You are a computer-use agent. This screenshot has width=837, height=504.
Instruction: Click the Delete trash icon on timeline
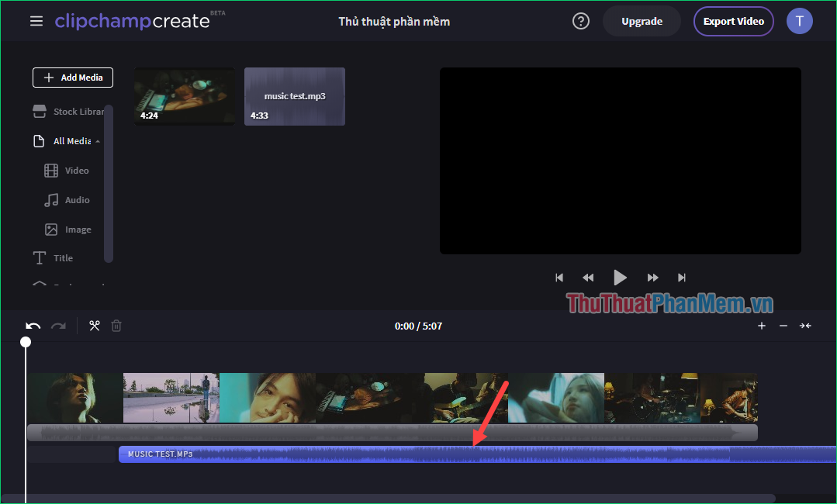tap(116, 326)
